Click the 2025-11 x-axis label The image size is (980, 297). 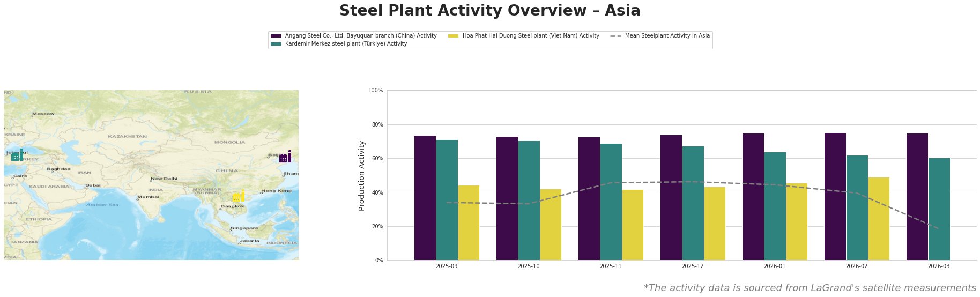point(611,266)
